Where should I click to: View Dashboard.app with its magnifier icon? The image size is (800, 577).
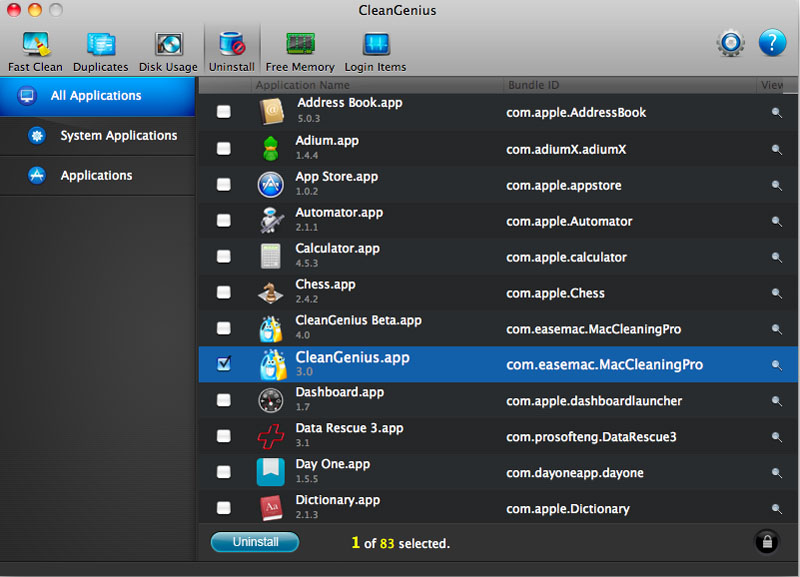pyautogui.click(x=777, y=401)
